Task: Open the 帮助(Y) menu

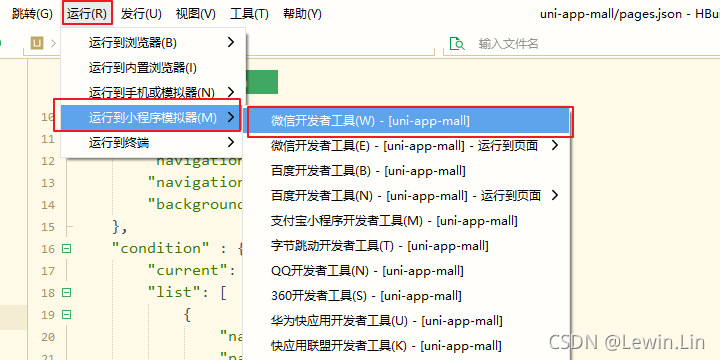Action: pos(303,14)
